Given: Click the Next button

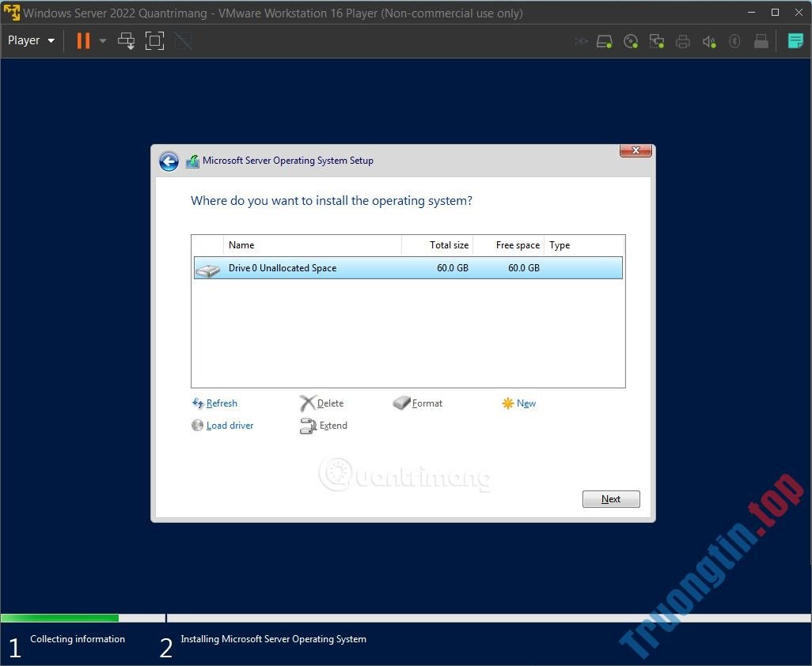Looking at the screenshot, I should coord(610,498).
